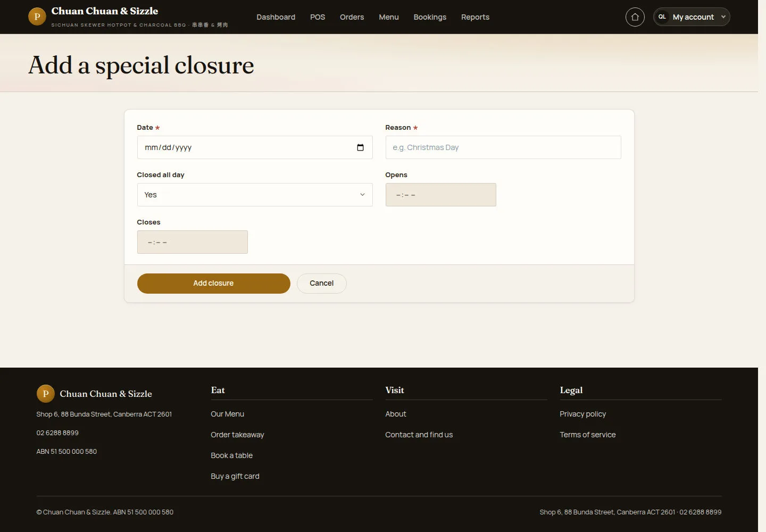Click the Buy a gift card link
This screenshot has height=532, width=766.
(x=235, y=476)
